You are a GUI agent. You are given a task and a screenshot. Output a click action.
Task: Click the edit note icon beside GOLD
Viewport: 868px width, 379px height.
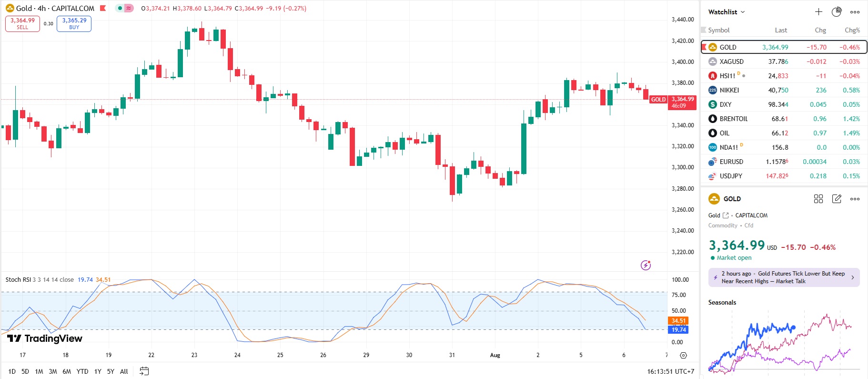(837, 199)
